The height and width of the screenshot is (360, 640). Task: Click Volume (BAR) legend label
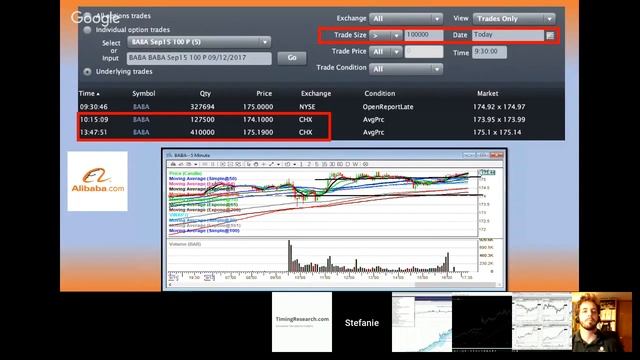coord(185,244)
